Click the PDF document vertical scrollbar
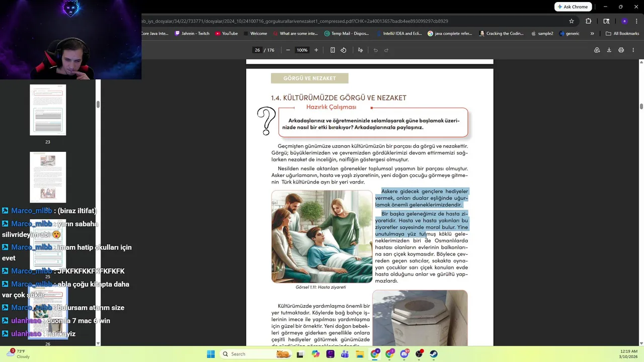 pyautogui.click(x=641, y=106)
